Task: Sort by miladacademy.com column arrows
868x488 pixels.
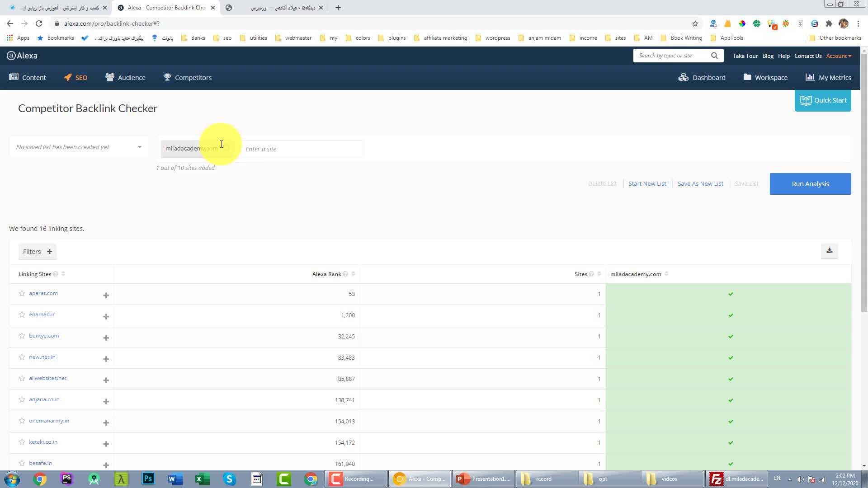Action: pyautogui.click(x=666, y=274)
